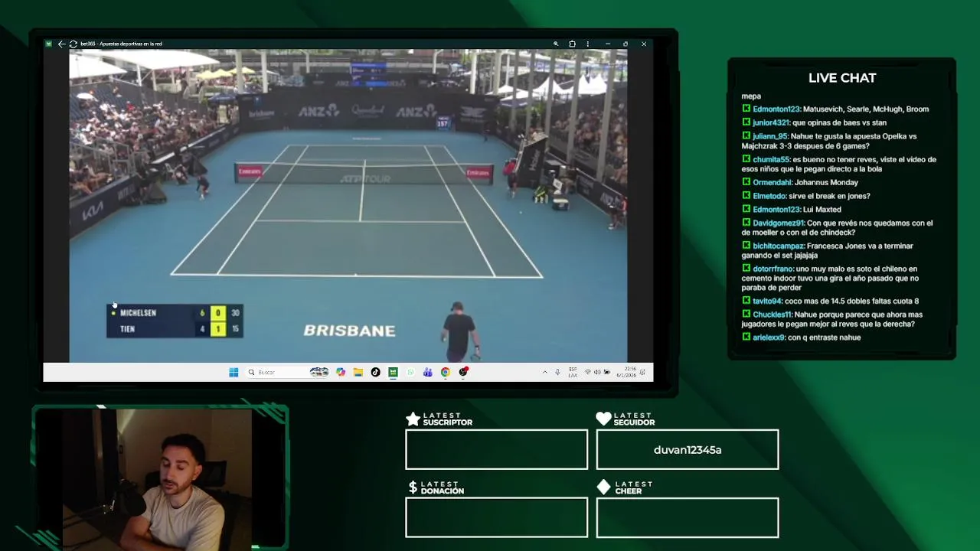Image resolution: width=980 pixels, height=551 pixels.
Task: Open the network Wi-Fi tray icon
Action: coord(587,372)
